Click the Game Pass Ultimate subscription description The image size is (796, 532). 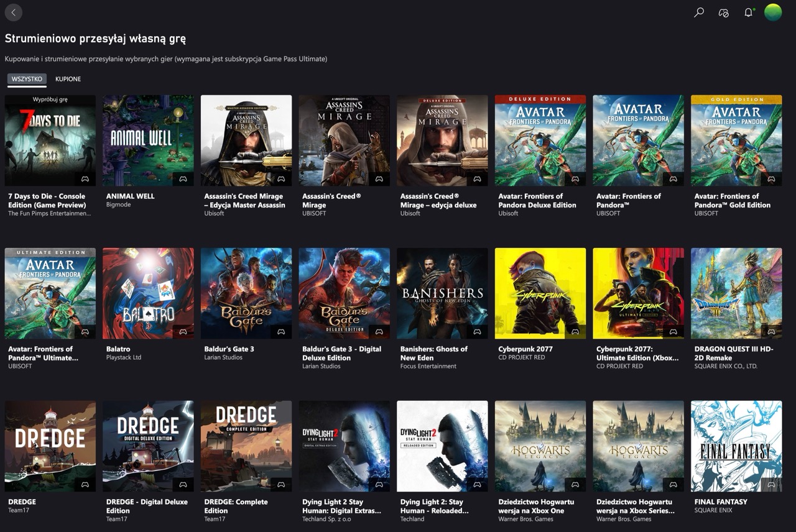point(166,59)
